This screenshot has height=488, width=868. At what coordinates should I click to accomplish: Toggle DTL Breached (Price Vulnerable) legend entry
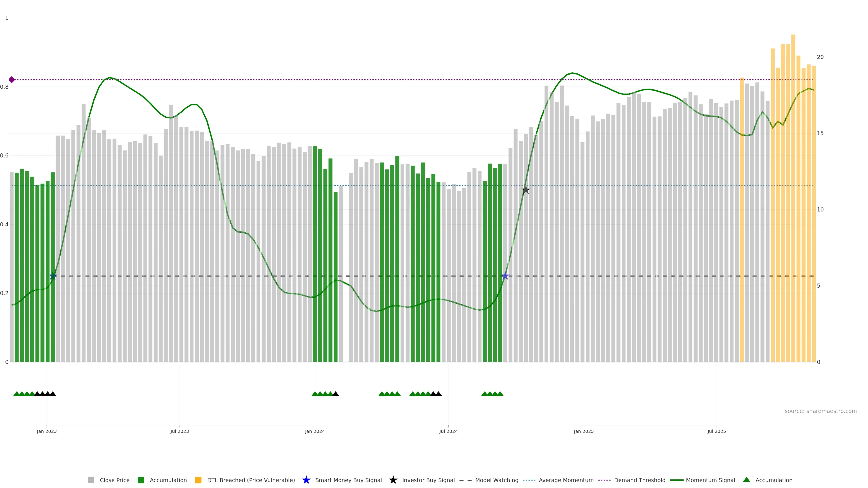tap(251, 480)
